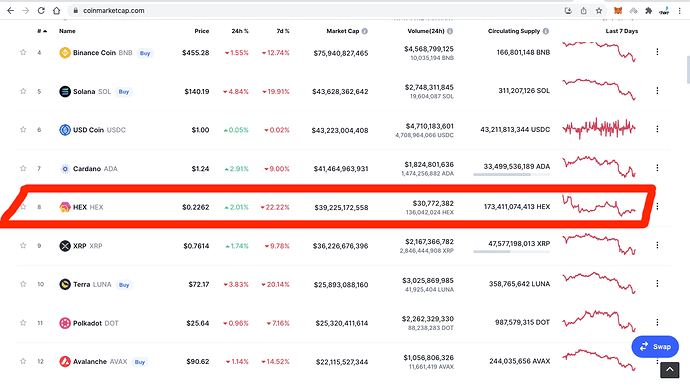Bookmark page with star icon in address bar
The width and height of the screenshot is (690, 385).
click(x=599, y=11)
